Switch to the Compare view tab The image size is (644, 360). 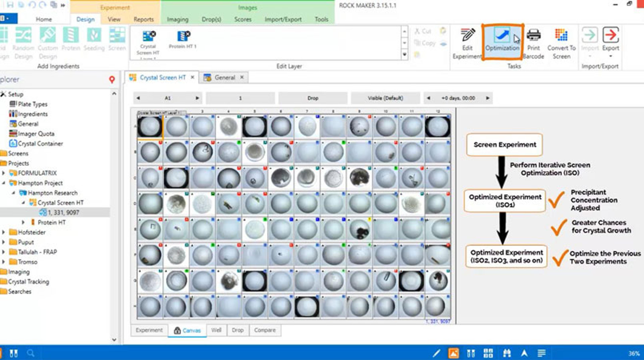coord(264,330)
